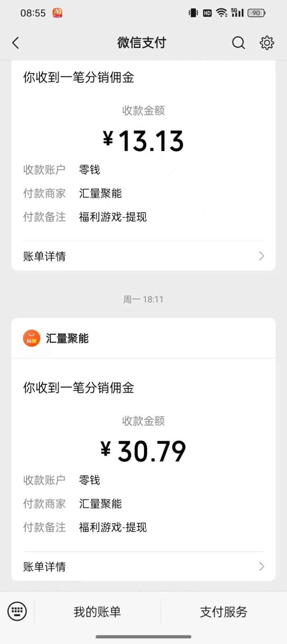Tap the back arrow to exit

click(x=15, y=43)
